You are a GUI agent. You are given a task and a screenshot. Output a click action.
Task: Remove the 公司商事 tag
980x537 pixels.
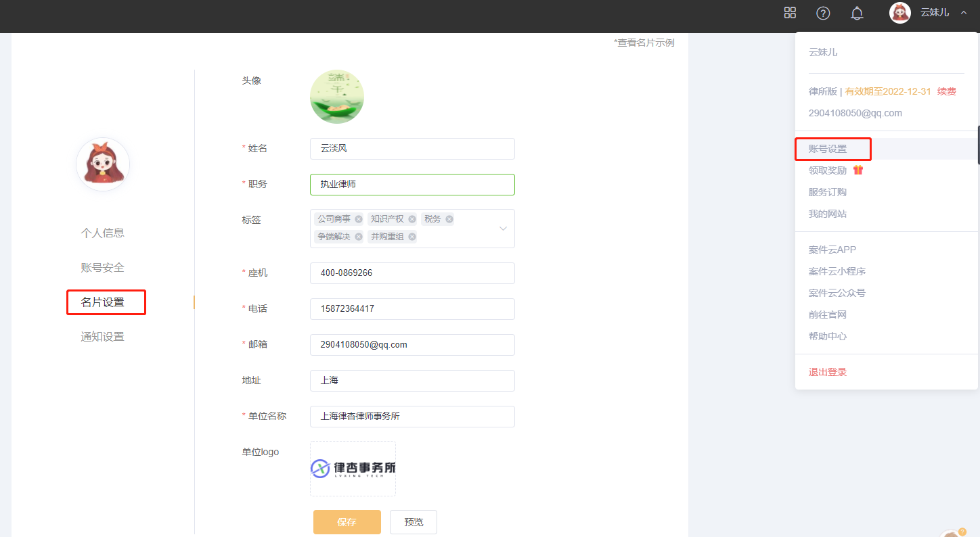click(x=359, y=219)
